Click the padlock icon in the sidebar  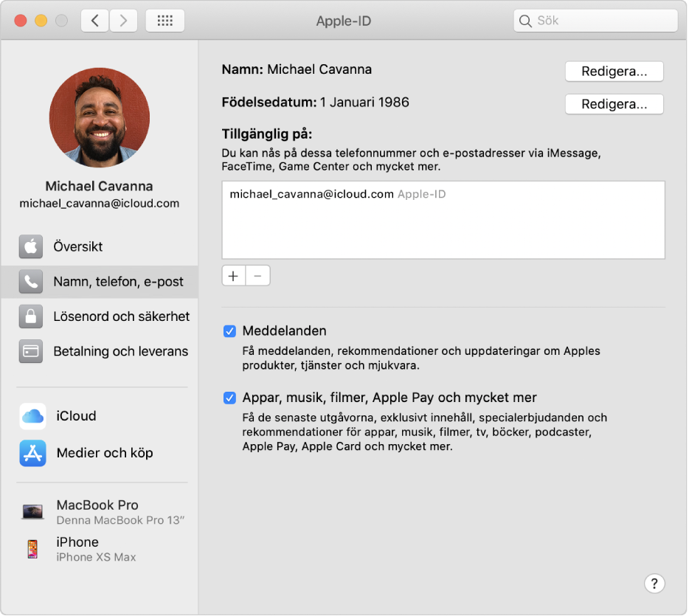(31, 316)
